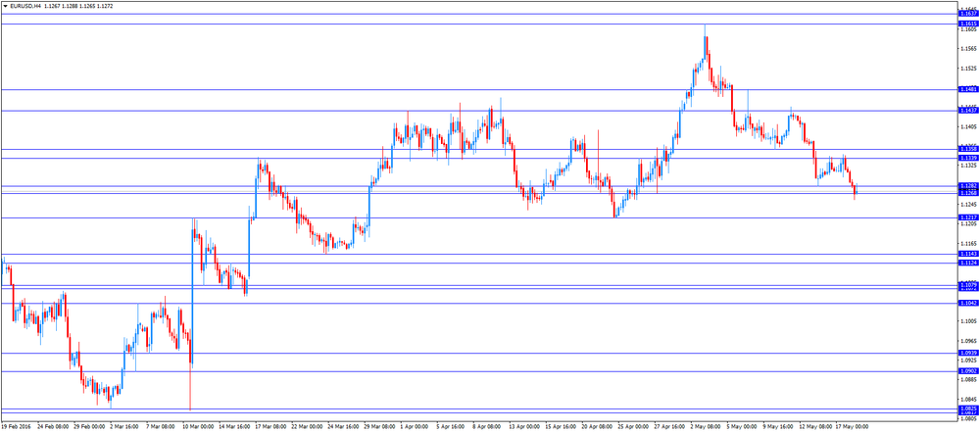Pick the 1.0902 price level label
Screen dimensions: 980x433
(x=968, y=371)
